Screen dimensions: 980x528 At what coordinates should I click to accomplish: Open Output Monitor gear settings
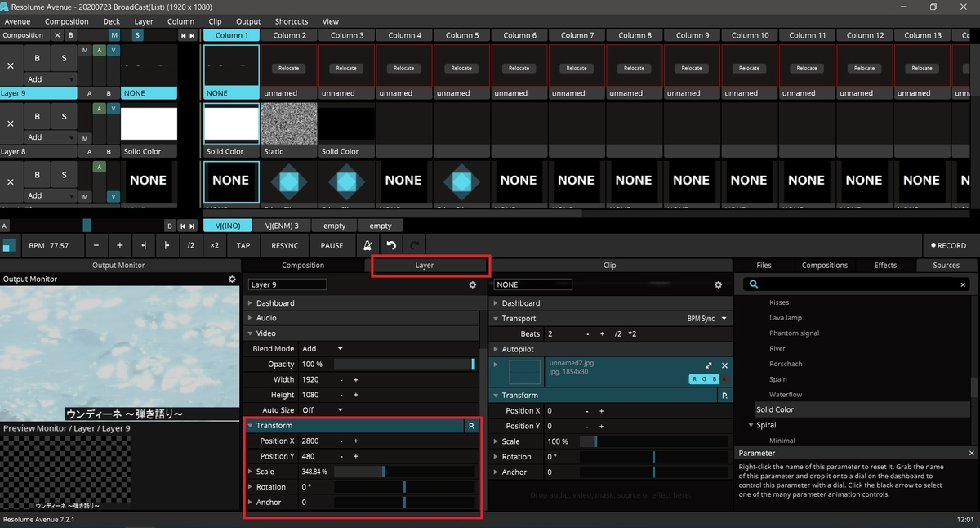[x=232, y=280]
